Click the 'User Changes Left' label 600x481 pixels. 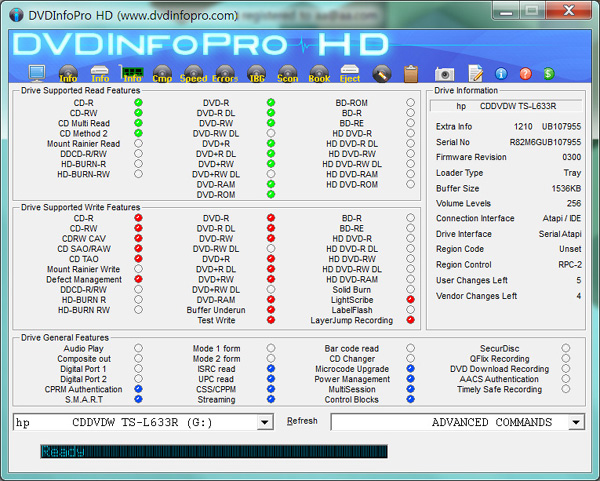click(x=472, y=280)
